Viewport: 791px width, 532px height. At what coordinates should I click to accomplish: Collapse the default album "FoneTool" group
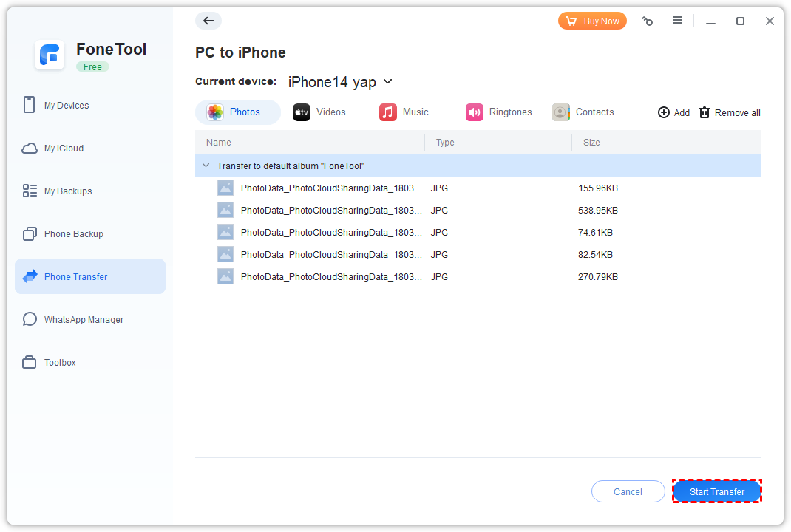(206, 166)
